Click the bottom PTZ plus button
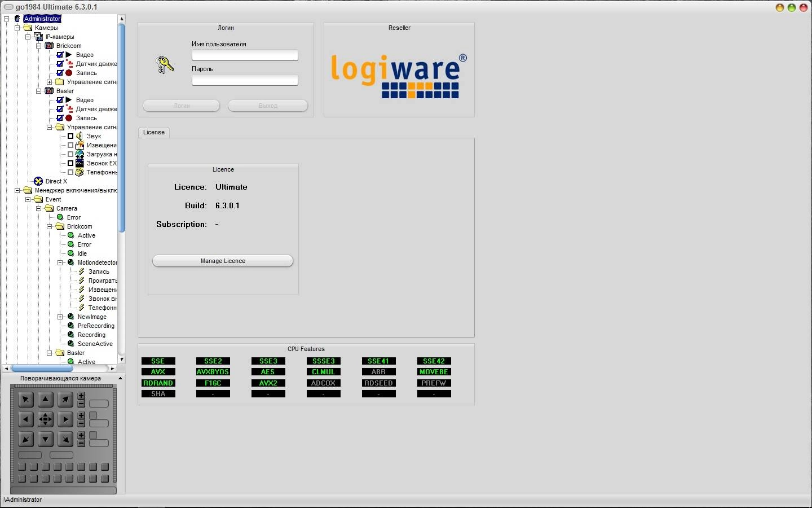812x508 pixels. (x=81, y=435)
